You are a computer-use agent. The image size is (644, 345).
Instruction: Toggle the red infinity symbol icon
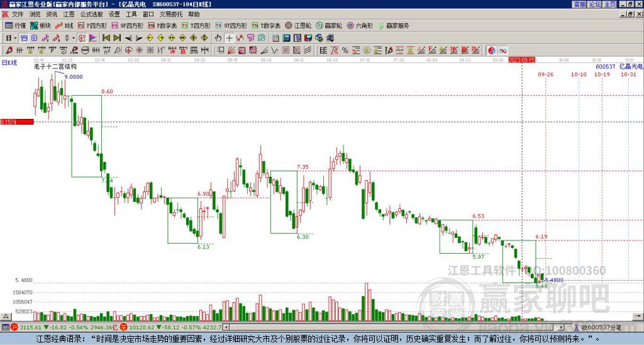click(502, 50)
